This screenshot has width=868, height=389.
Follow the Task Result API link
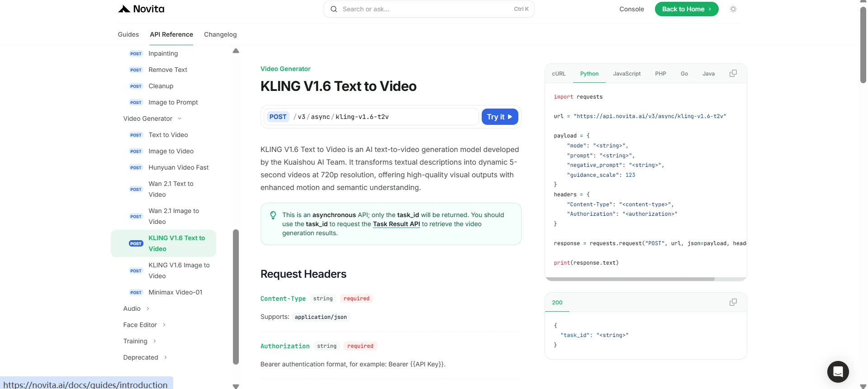(x=396, y=224)
